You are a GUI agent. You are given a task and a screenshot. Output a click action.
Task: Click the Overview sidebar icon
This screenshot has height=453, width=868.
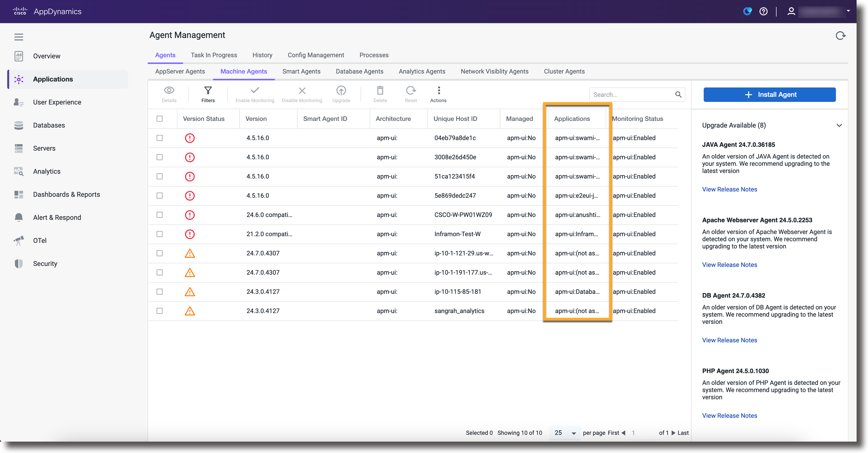pyautogui.click(x=19, y=56)
